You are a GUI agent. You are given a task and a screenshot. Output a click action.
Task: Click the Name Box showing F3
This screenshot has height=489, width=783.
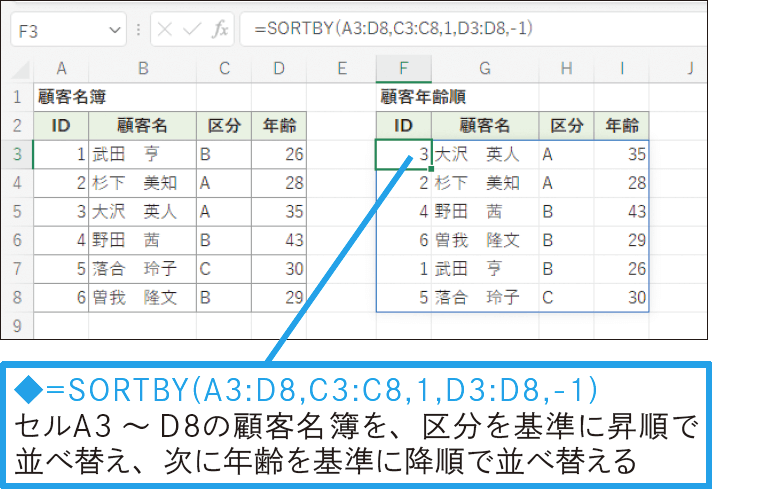(68, 30)
